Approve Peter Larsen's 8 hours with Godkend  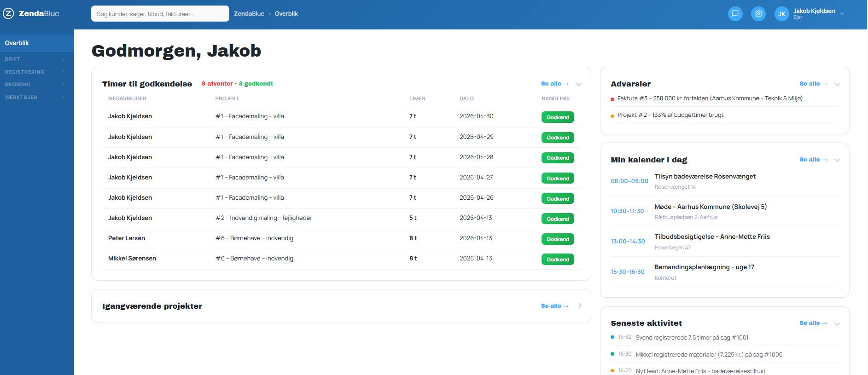tap(558, 239)
